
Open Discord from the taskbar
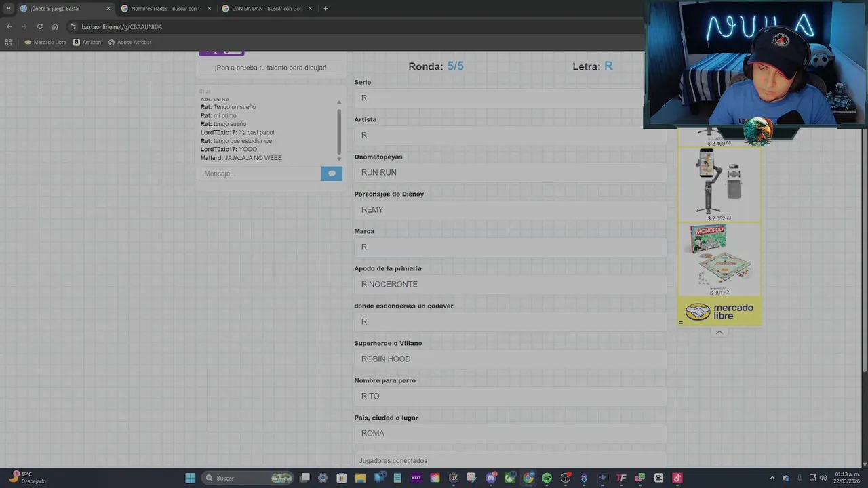coord(491,478)
